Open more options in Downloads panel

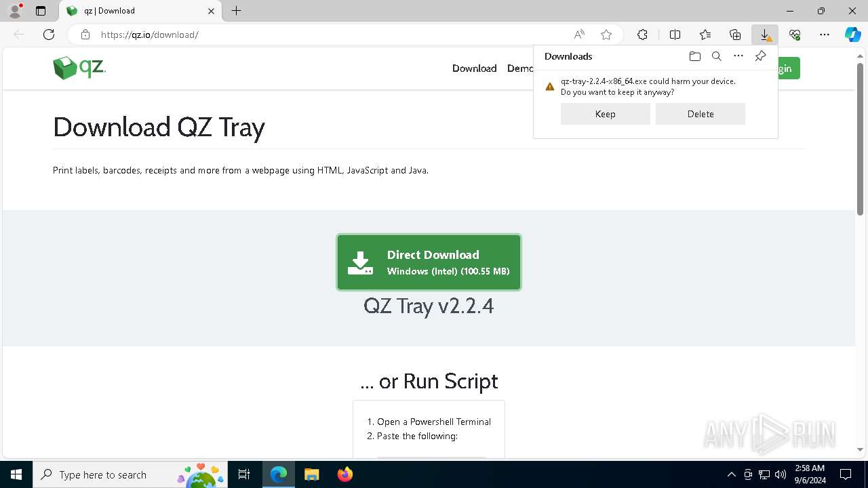coord(738,56)
